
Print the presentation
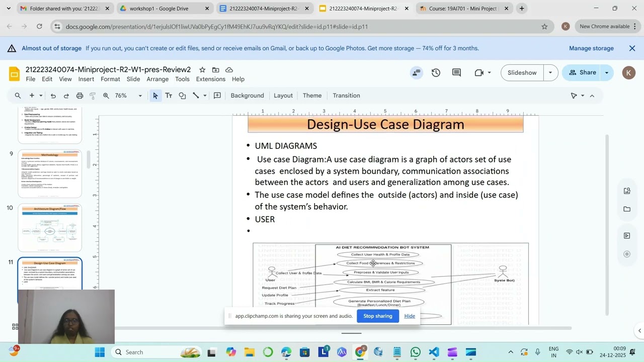[x=79, y=96]
